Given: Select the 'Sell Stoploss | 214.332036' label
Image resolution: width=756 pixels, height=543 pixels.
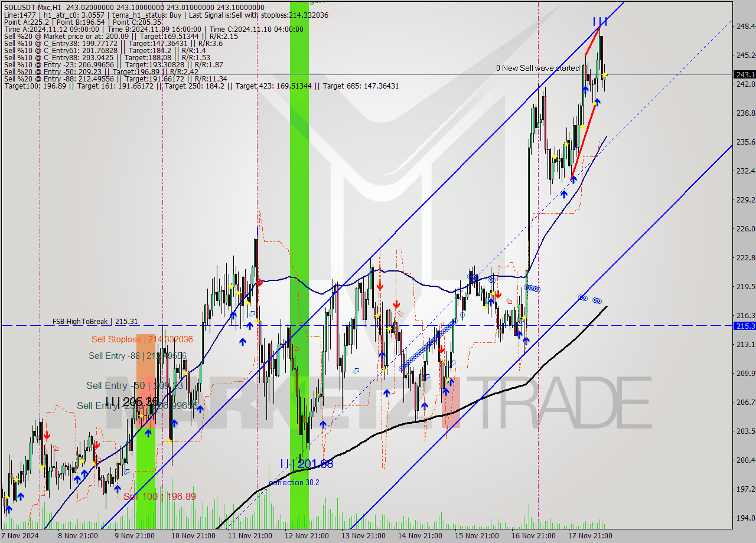Looking at the screenshot, I should pyautogui.click(x=142, y=339).
